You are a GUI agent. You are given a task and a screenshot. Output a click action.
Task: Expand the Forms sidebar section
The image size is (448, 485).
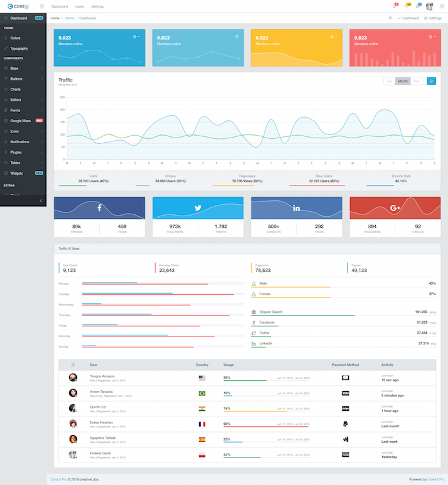[x=23, y=111]
